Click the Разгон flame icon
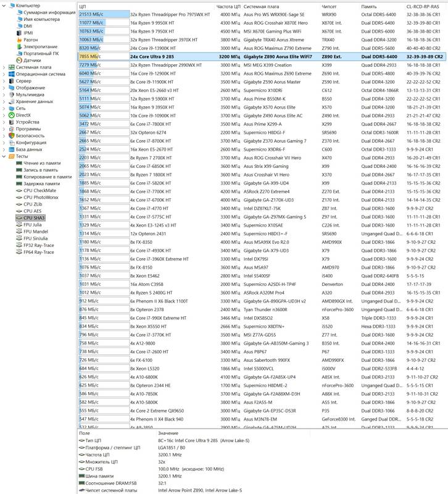 click(19, 40)
